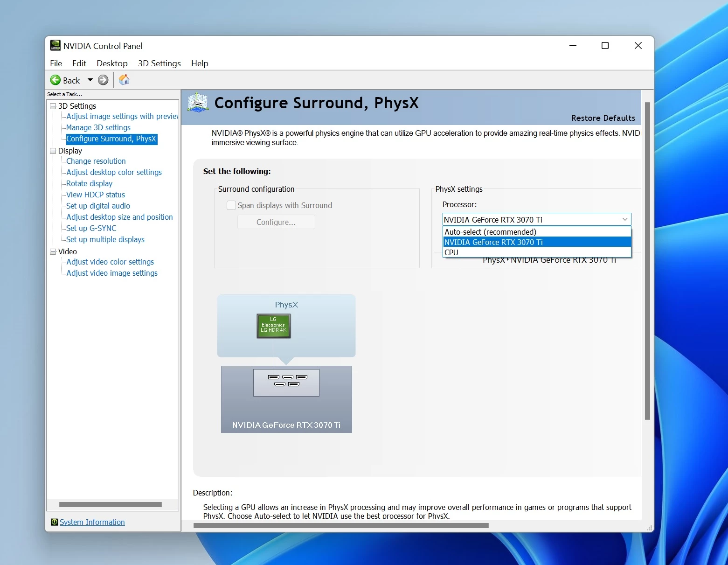Open Adjust image settings with preview
The height and width of the screenshot is (565, 728).
click(122, 116)
